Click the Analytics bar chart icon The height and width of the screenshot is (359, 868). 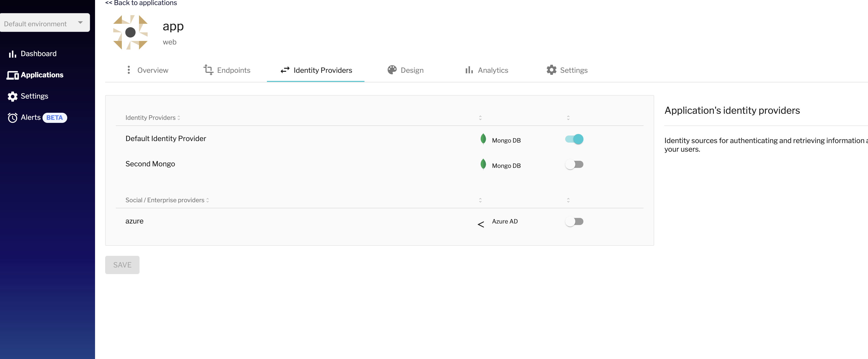469,70
